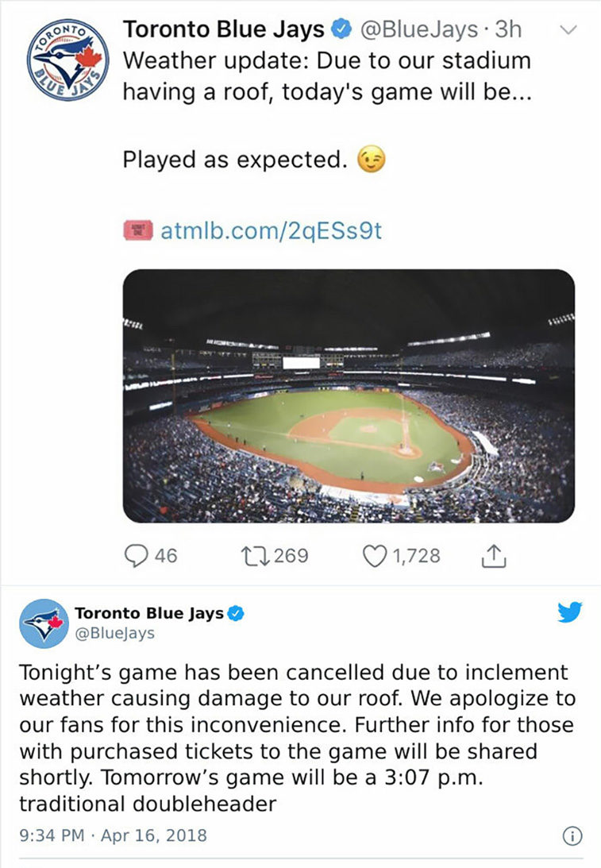The width and height of the screenshot is (601, 868).
Task: Click verified badge in embedded tweet header
Action: click(x=237, y=613)
